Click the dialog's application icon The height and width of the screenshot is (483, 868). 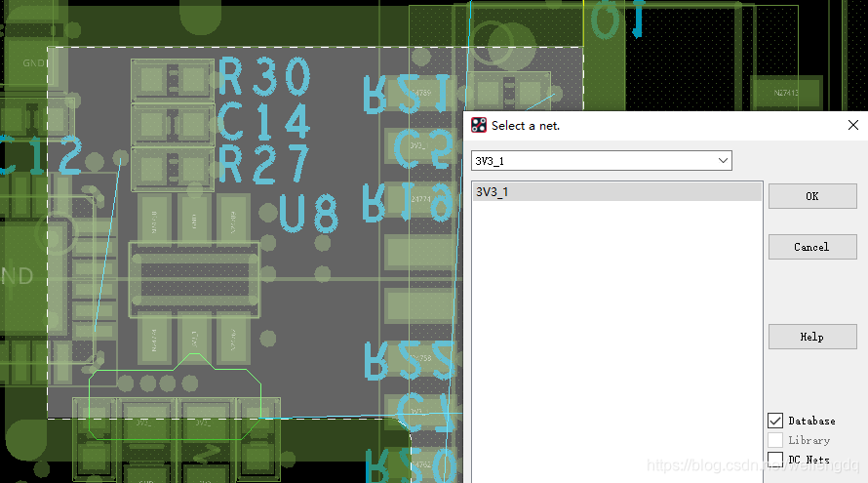click(479, 125)
